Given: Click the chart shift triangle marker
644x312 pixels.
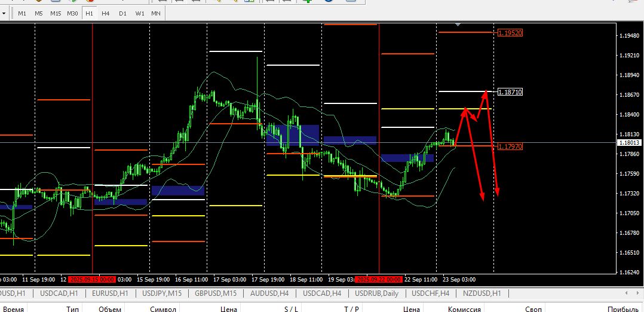Looking at the screenshot, I should coord(458,25).
